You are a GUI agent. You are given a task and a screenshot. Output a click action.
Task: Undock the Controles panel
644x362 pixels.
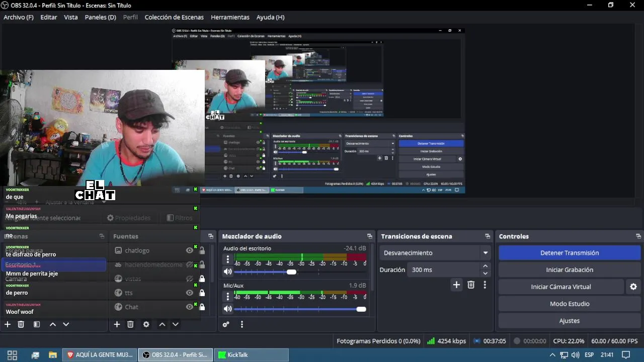[x=638, y=236]
